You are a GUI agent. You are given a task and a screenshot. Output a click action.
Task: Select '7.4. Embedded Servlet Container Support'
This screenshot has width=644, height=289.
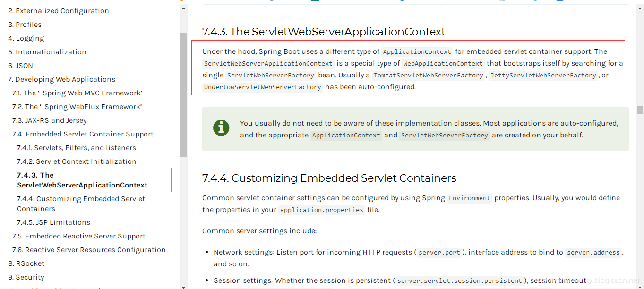83,134
